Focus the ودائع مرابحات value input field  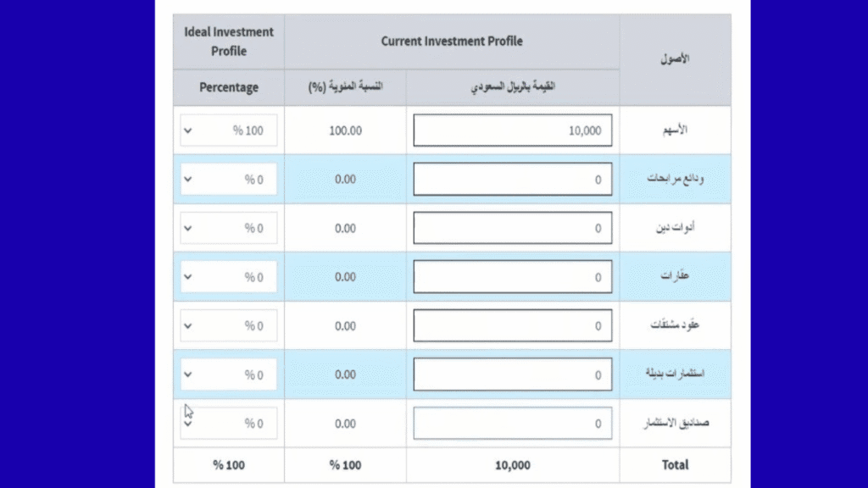point(512,180)
